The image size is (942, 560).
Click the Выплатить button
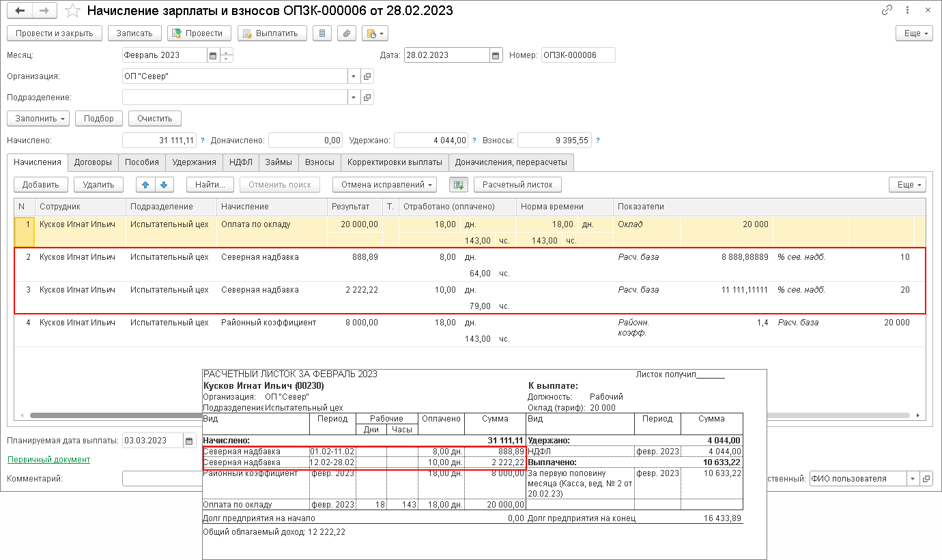(x=272, y=33)
